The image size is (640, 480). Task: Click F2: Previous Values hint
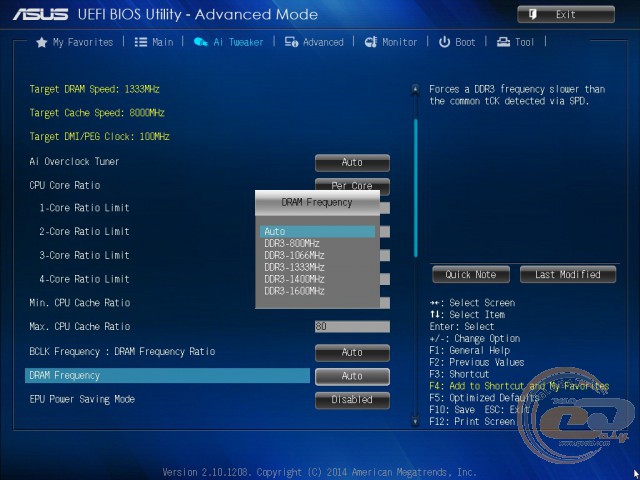(x=476, y=362)
